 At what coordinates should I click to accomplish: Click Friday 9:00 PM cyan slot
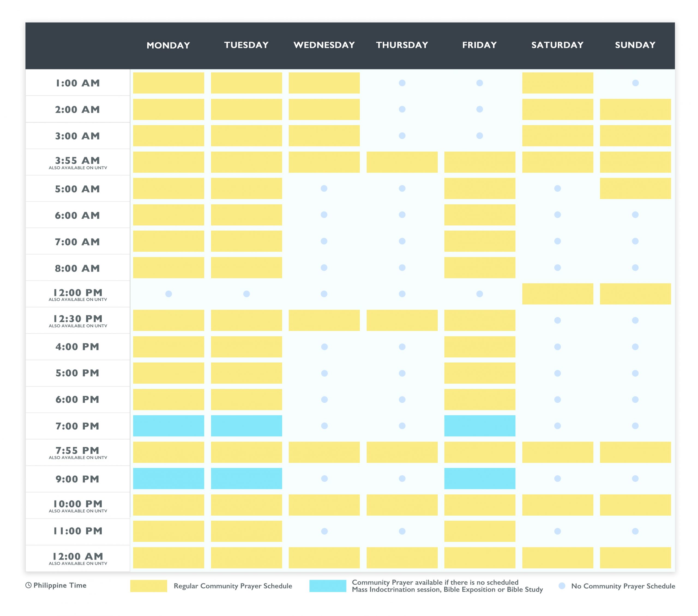coord(479,478)
